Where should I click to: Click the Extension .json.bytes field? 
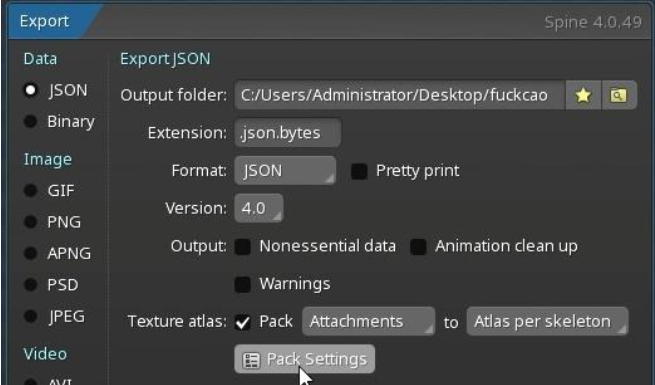pos(287,133)
